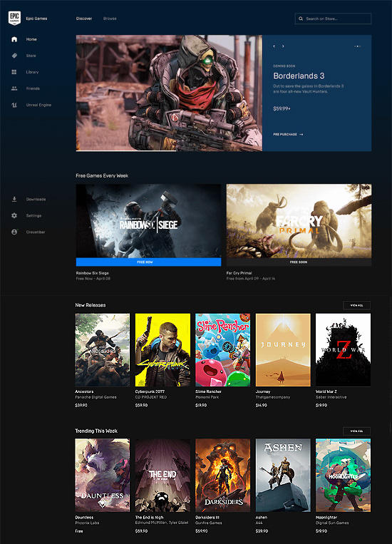
Task: Click the Cyberpunk 2077 title text
Action: 150,391
